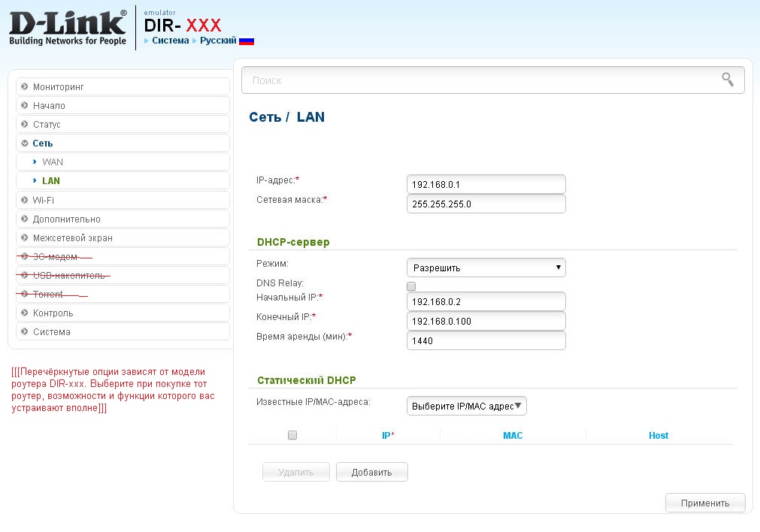The height and width of the screenshot is (532, 760).
Task: Click the DHCP-сервер section heading
Action: click(x=293, y=242)
